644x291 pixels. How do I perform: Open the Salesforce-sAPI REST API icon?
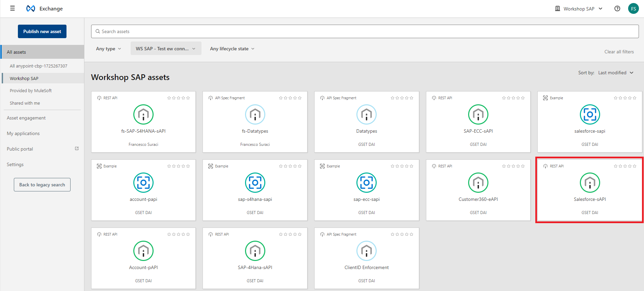pos(590,183)
